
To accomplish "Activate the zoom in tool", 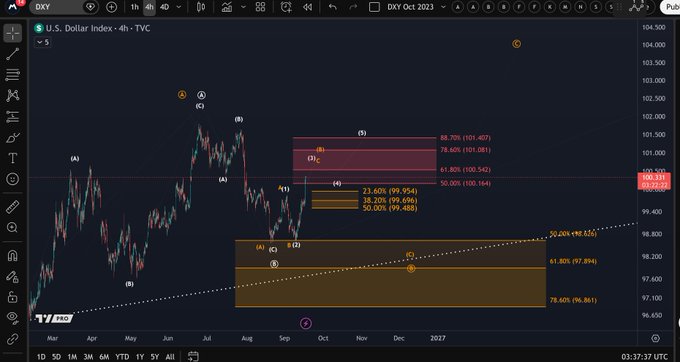I will [13, 228].
